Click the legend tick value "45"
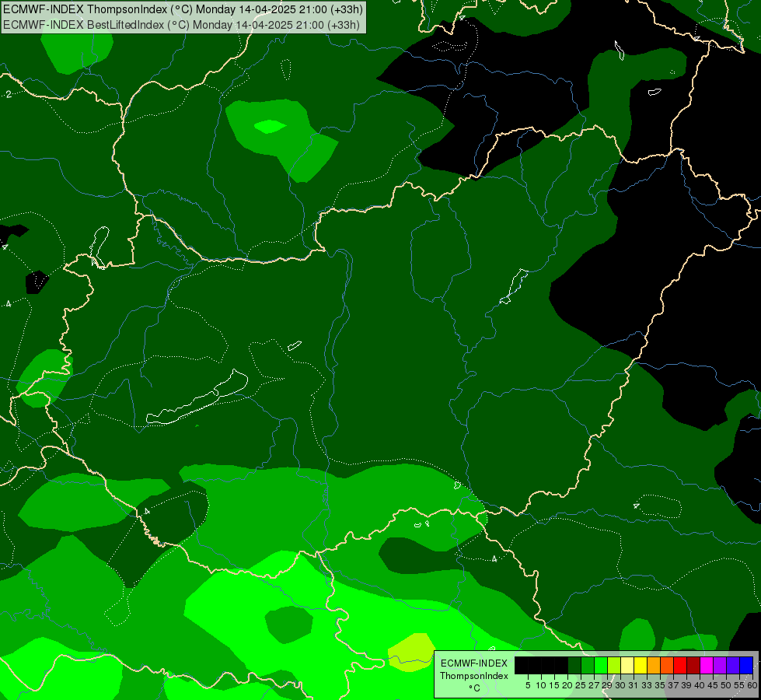 tap(713, 685)
